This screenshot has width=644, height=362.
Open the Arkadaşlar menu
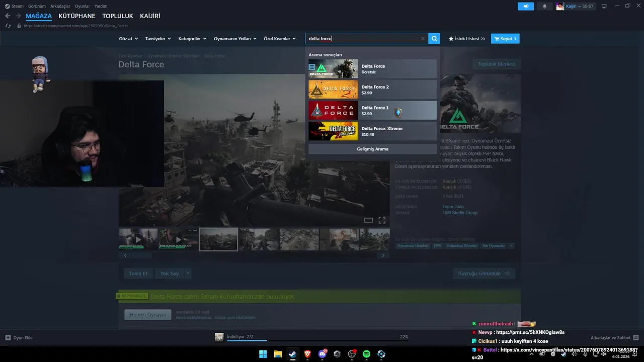60,6
